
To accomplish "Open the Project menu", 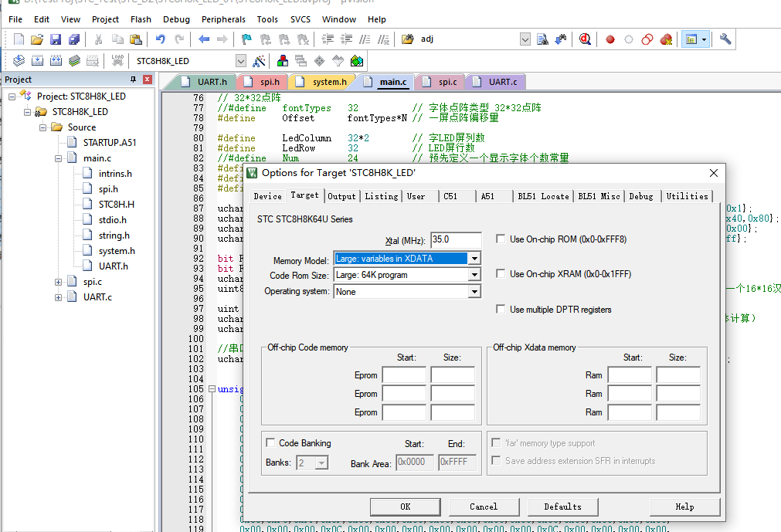I will coord(105,19).
